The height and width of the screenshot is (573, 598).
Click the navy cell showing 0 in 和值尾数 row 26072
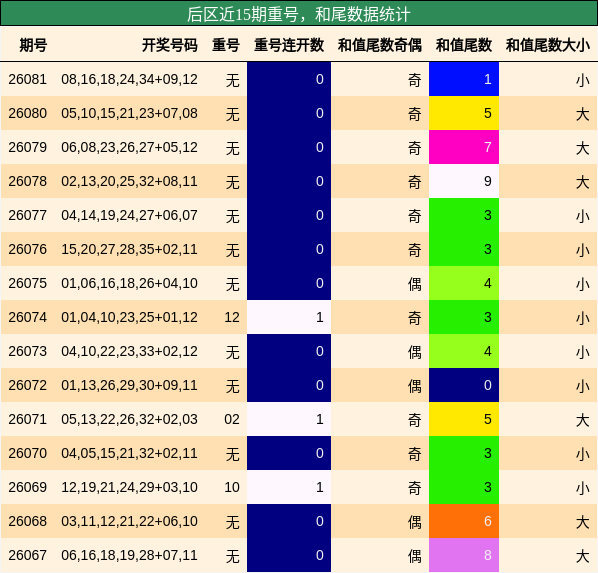click(x=464, y=385)
